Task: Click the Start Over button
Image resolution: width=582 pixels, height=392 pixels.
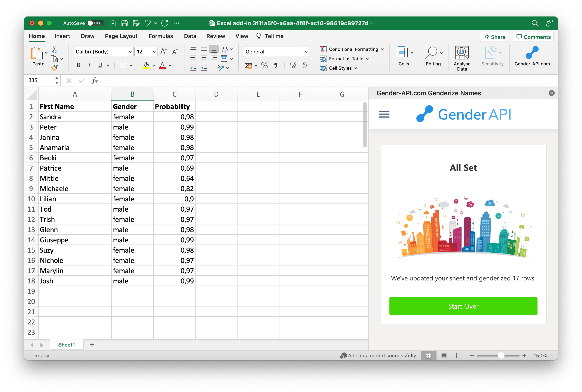Action: point(463,306)
